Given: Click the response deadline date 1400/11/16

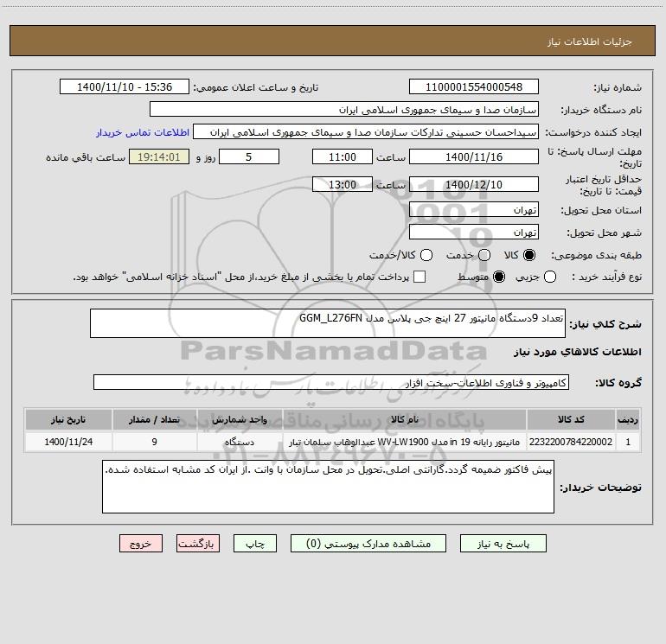Looking at the screenshot, I should point(474,157).
